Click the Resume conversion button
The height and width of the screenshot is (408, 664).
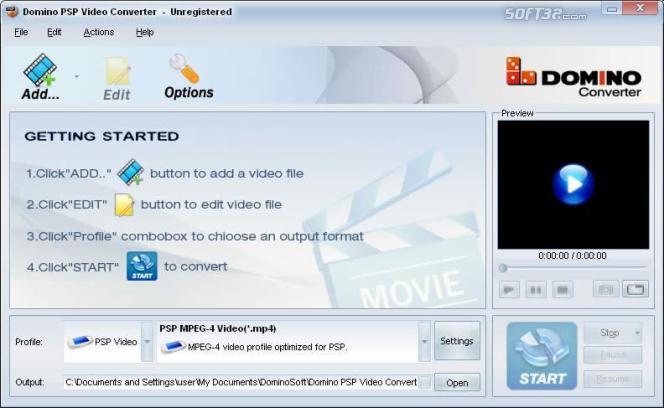click(x=613, y=379)
